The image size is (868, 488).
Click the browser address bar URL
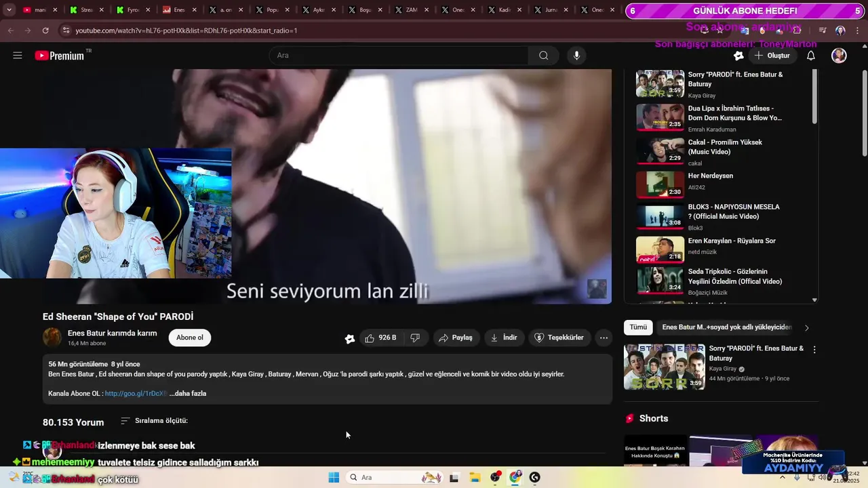(186, 30)
